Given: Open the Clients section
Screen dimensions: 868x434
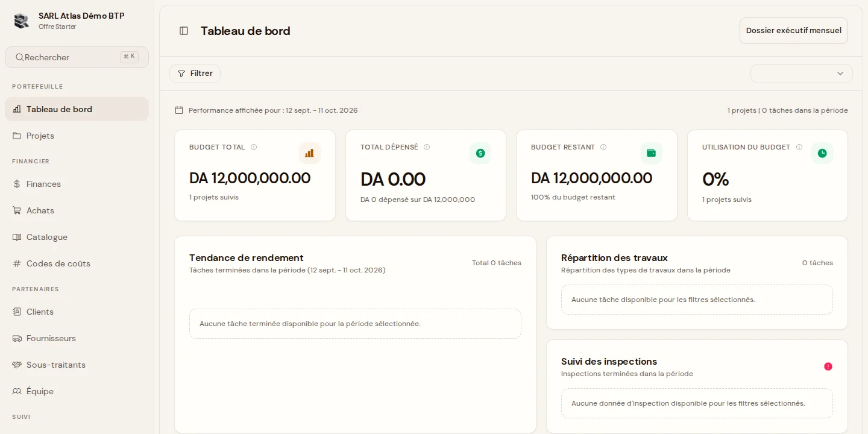Looking at the screenshot, I should coord(77,312).
